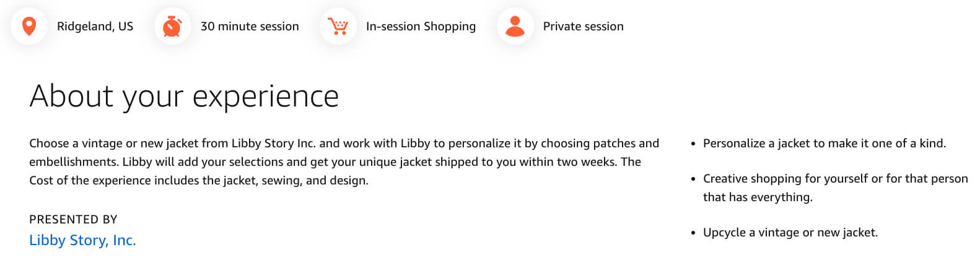This screenshot has height=268, width=980.
Task: Click bullet dot beside Upcycle a vintage
Action: [693, 233]
